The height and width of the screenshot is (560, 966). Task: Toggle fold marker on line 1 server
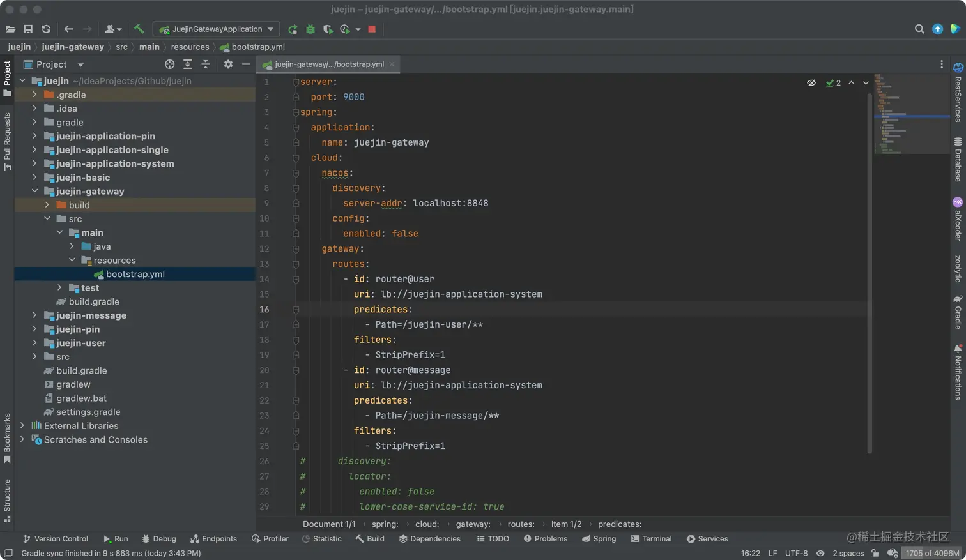tap(296, 82)
